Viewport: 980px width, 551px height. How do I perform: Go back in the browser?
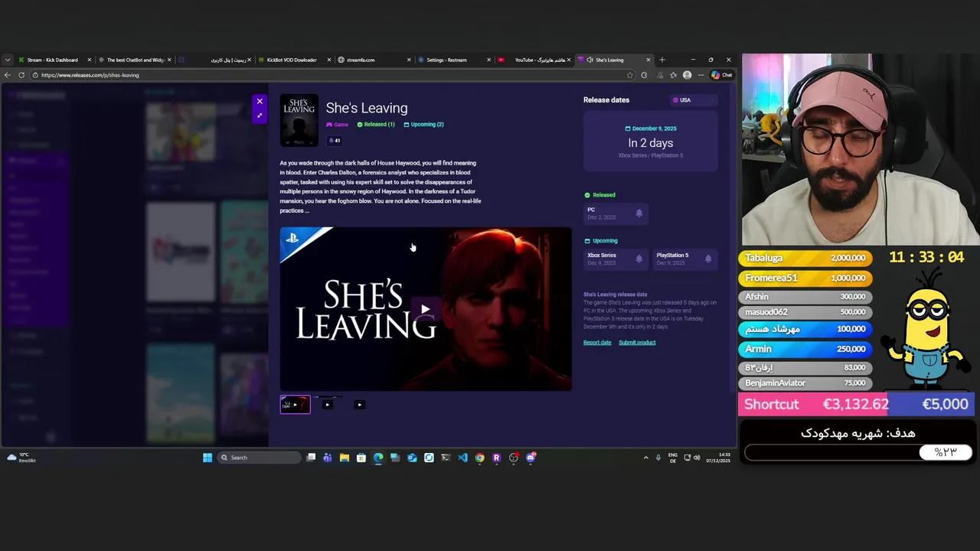tap(8, 75)
